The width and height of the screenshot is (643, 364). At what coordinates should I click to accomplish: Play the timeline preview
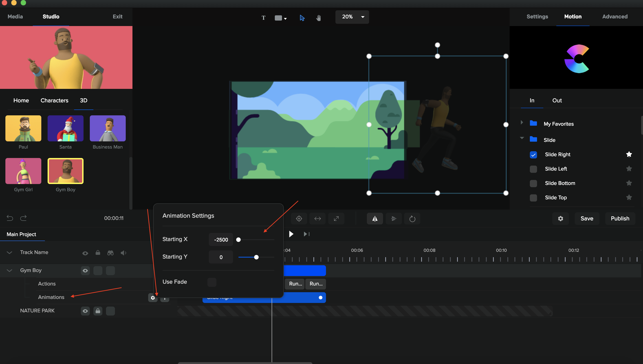[x=291, y=234]
